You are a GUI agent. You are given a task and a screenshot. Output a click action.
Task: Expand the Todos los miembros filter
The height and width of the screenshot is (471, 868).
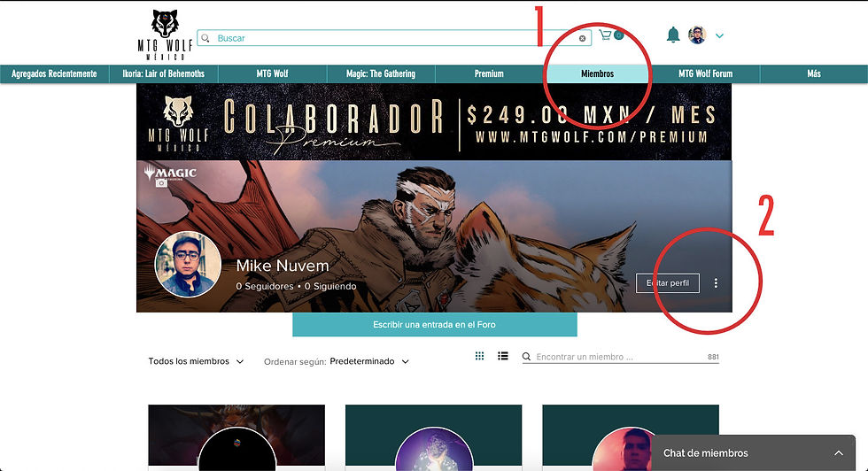tap(196, 361)
